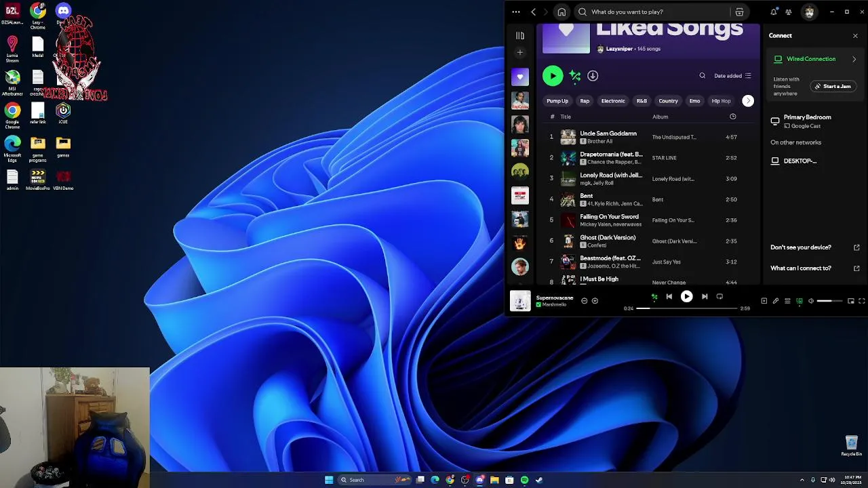Toggle repeat mode in the player

pyautogui.click(x=719, y=296)
